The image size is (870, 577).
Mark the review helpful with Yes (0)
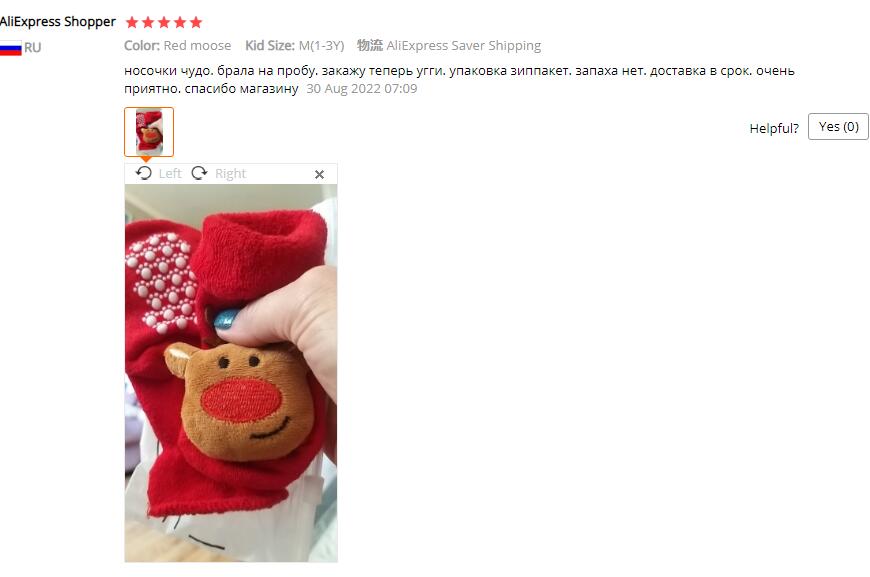[838, 126]
